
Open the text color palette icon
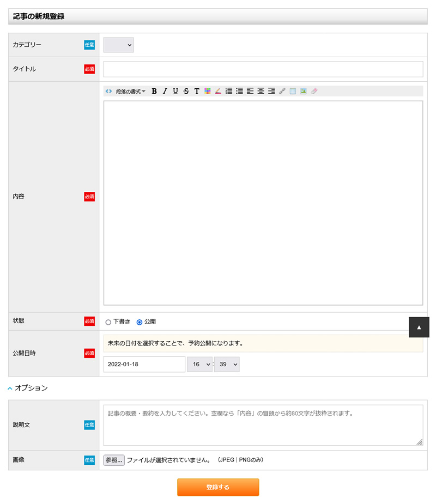[208, 91]
